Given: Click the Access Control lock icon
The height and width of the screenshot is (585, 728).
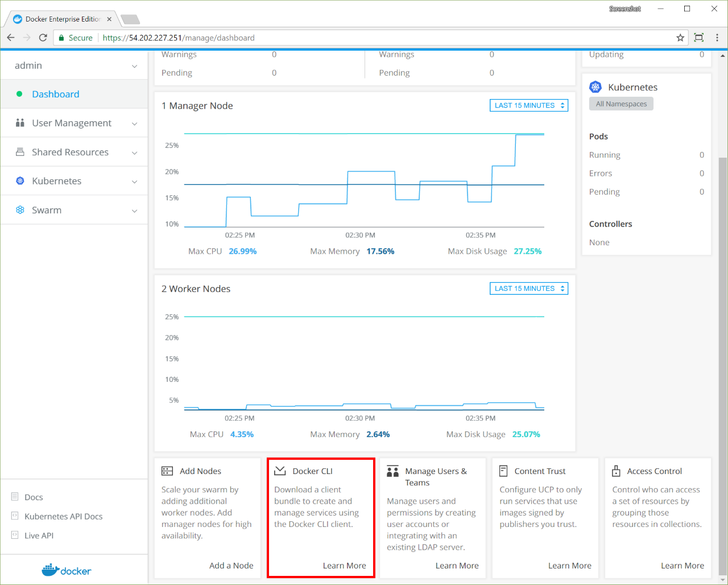Looking at the screenshot, I should click(x=616, y=471).
